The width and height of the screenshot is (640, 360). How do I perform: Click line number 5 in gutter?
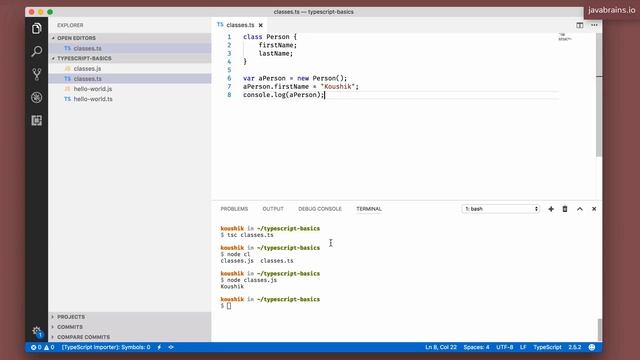click(229, 70)
